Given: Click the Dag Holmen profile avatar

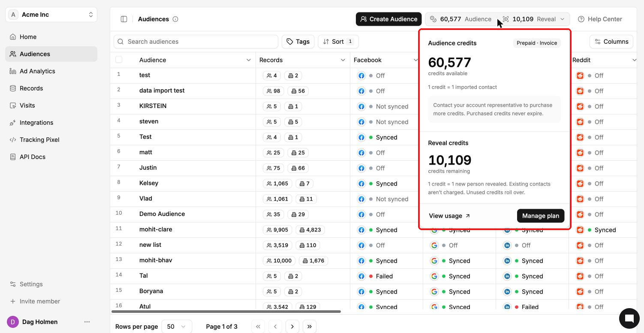Looking at the screenshot, I should (13, 322).
